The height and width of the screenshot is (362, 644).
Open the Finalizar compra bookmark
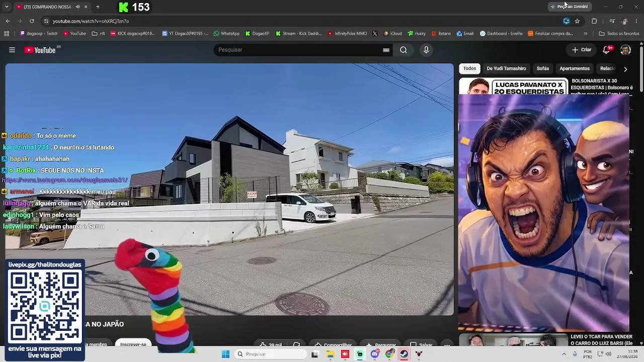(x=550, y=34)
